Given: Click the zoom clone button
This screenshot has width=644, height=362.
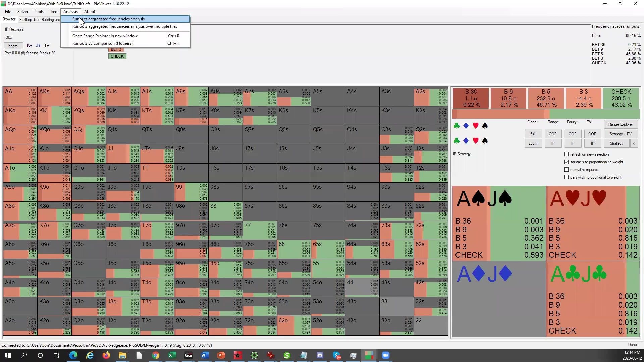Looking at the screenshot, I should tap(533, 143).
